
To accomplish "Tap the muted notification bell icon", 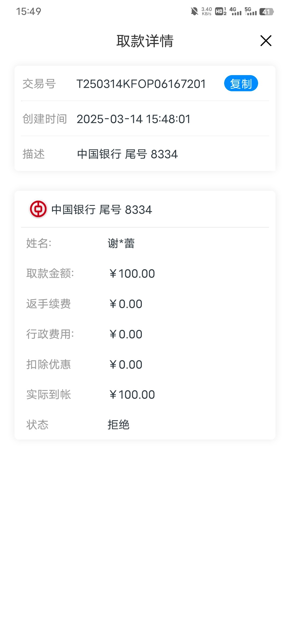I will pyautogui.click(x=194, y=12).
